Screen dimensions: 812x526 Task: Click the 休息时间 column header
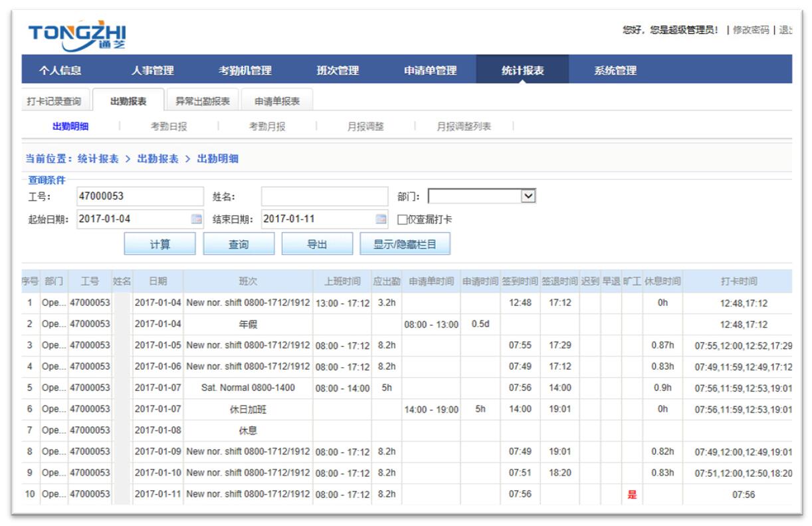662,281
